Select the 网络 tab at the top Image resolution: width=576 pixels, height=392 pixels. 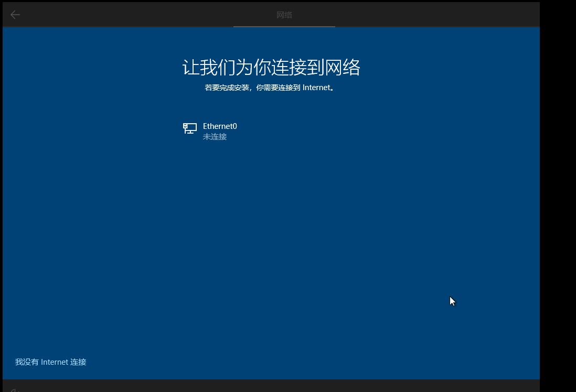coord(284,14)
